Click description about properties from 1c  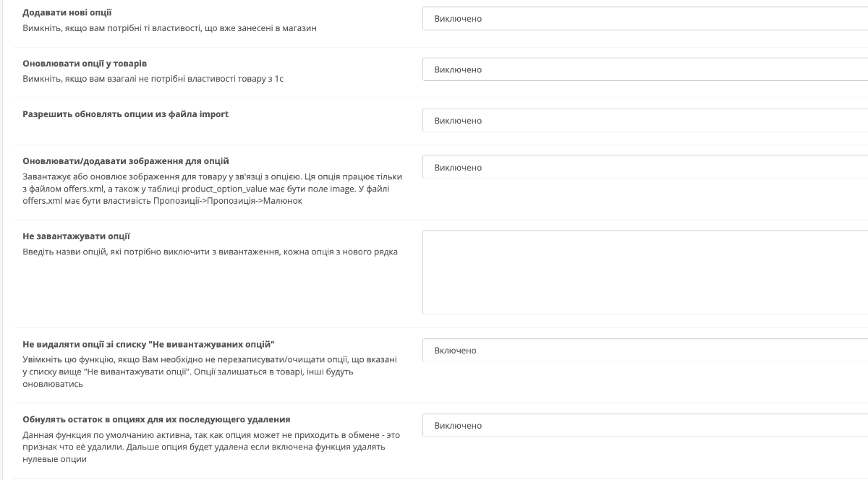pos(153,78)
